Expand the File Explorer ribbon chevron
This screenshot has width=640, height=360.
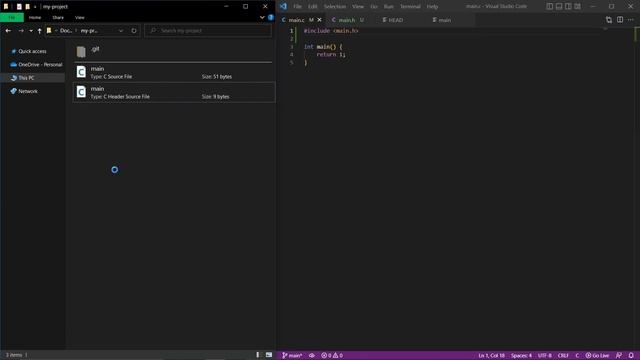[x=262, y=18]
